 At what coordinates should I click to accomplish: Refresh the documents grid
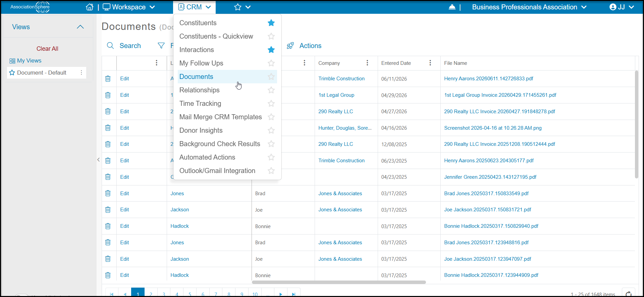(x=629, y=294)
